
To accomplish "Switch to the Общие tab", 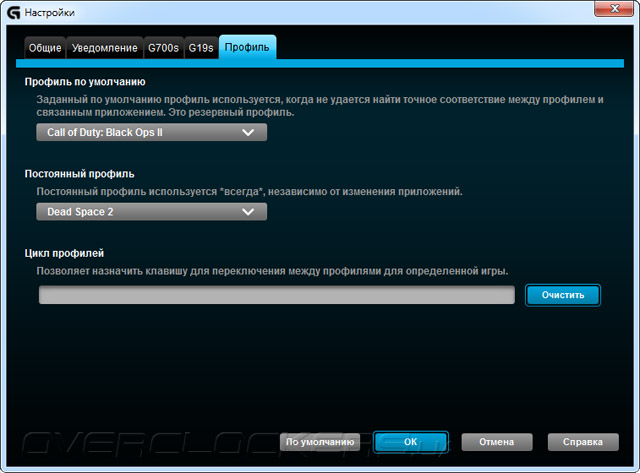I will pyautogui.click(x=45, y=48).
